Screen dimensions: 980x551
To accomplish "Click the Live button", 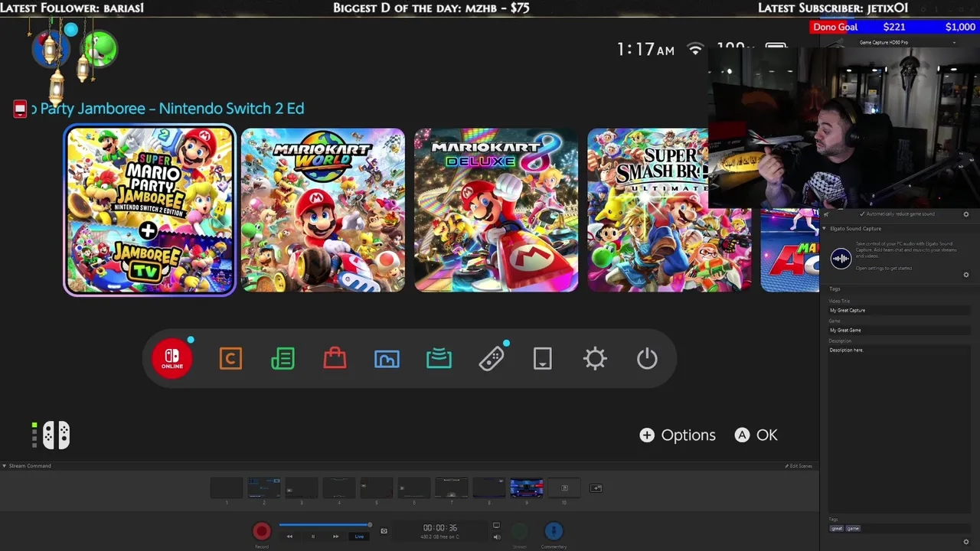I will [x=359, y=536].
